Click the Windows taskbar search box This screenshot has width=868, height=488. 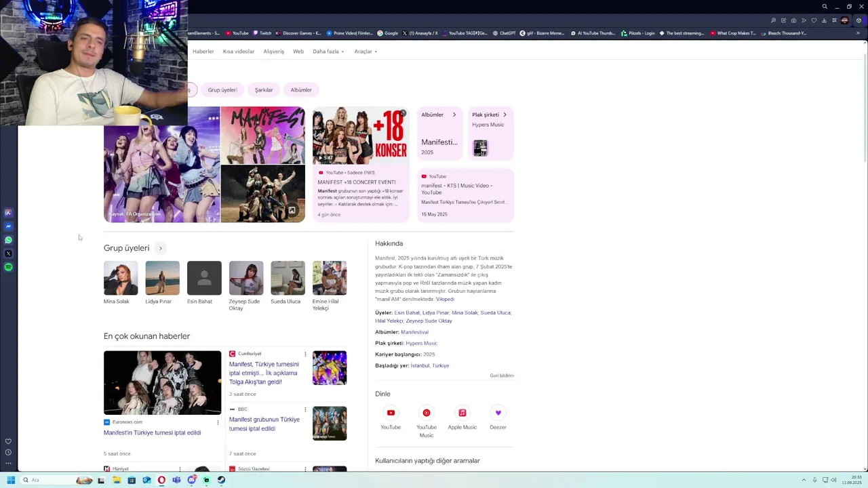point(56,480)
